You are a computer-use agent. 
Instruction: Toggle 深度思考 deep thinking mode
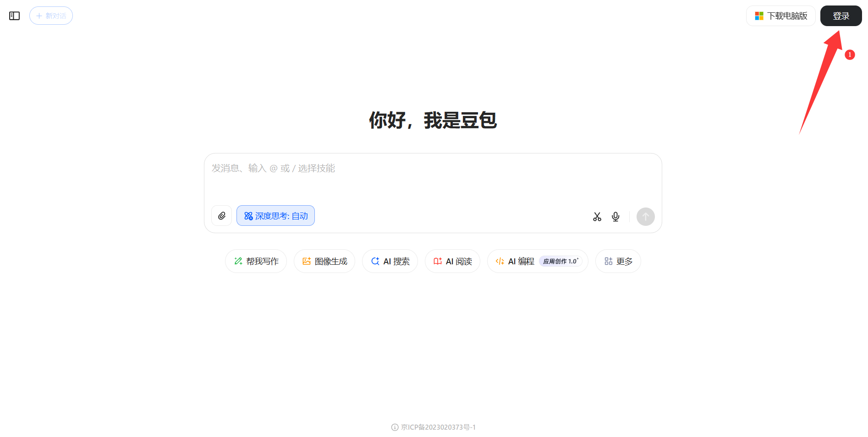[275, 215]
